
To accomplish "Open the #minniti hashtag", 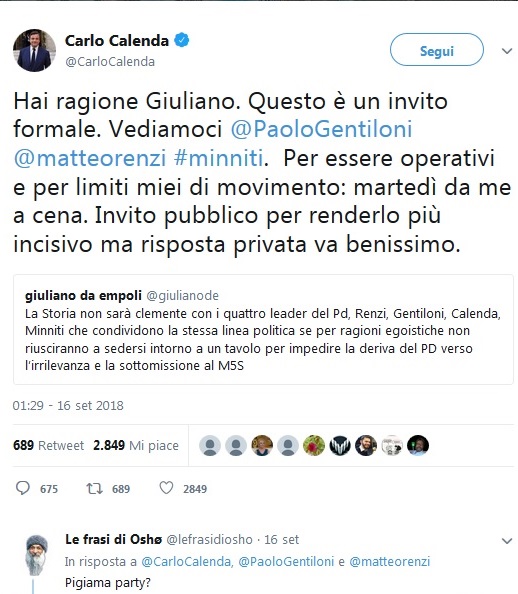I will 219,158.
